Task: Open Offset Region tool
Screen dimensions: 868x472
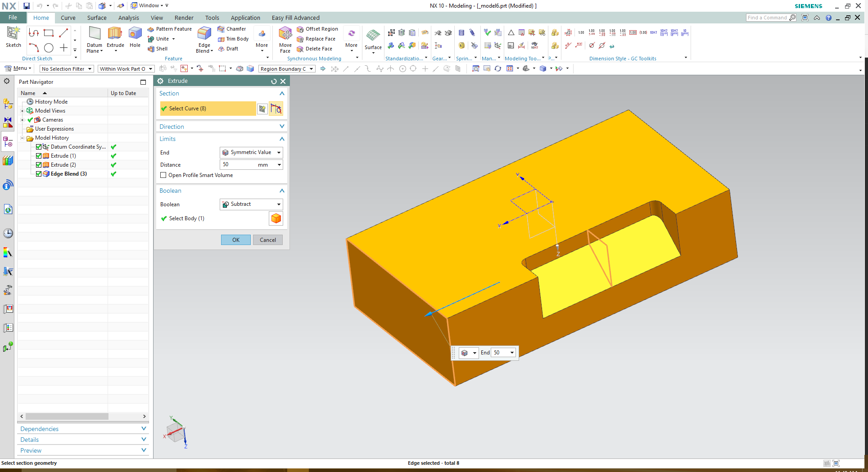Action: click(317, 29)
